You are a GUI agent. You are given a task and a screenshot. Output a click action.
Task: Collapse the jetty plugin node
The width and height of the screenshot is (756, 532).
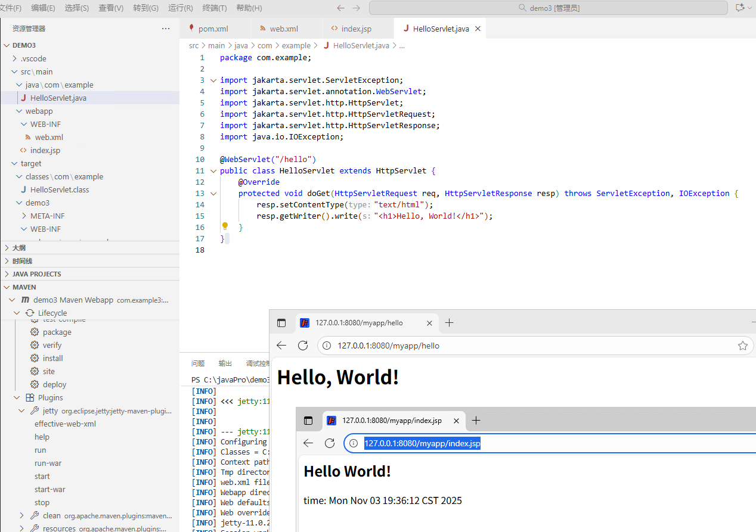click(x=22, y=411)
